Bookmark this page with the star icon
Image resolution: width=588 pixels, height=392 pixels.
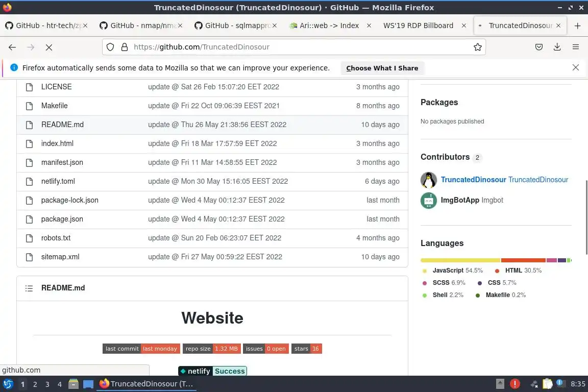click(477, 47)
